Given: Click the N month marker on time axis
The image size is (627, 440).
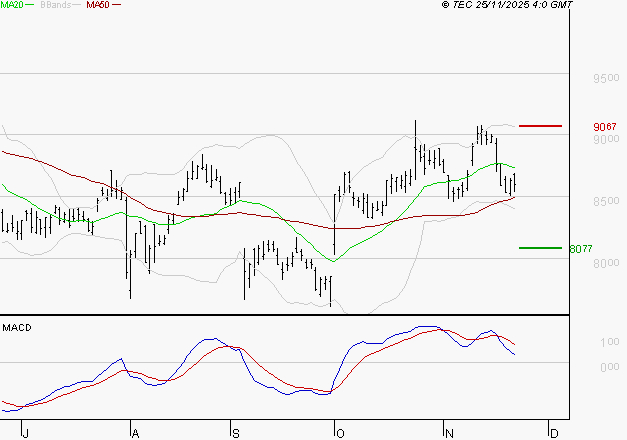Looking at the screenshot, I should pos(449,432).
